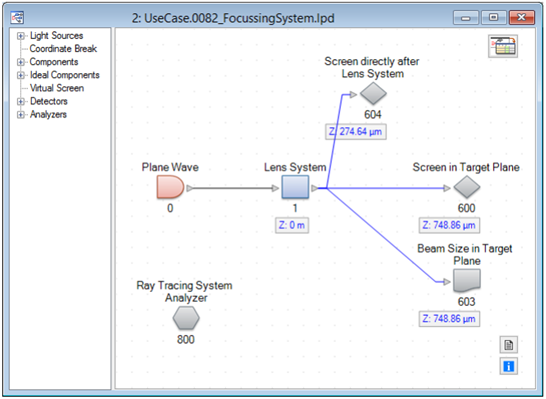This screenshot has height=399, width=546.
Task: Expand the Light Sources tree node
Action: tap(21, 36)
